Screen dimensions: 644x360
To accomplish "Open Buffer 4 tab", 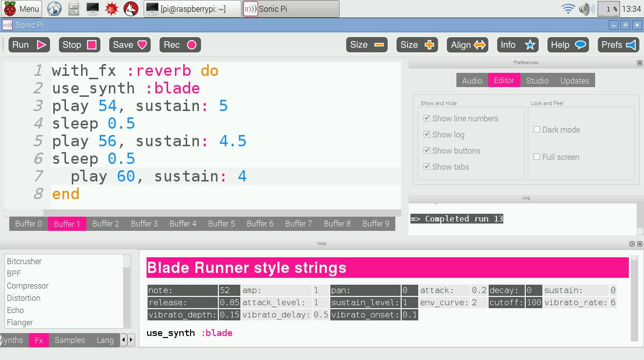I will click(x=183, y=224).
